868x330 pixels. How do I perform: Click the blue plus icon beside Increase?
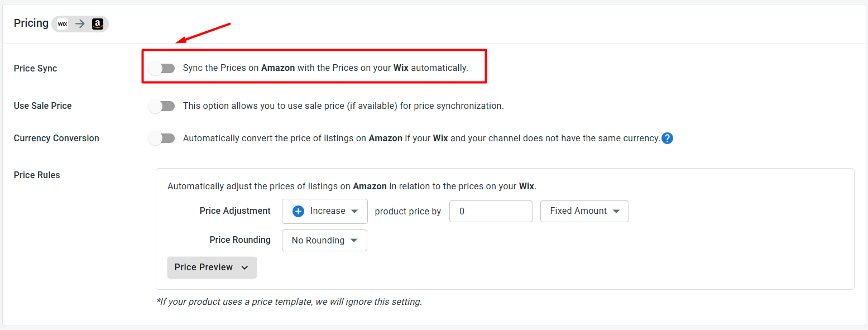(x=298, y=211)
